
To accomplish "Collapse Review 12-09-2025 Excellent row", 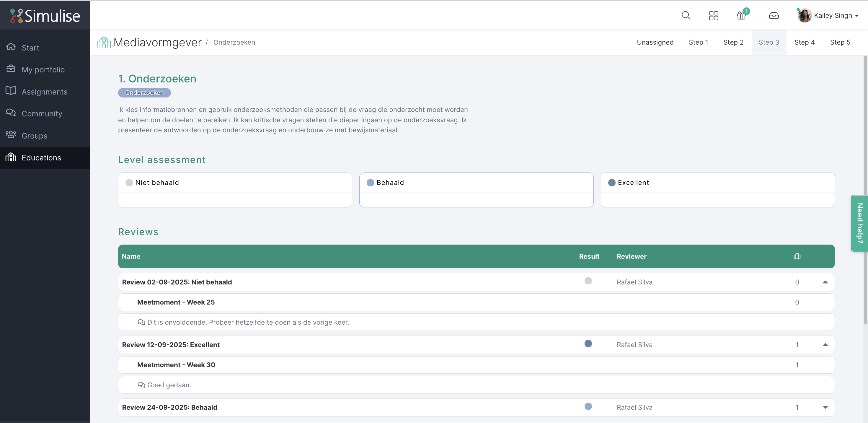I will 825,345.
